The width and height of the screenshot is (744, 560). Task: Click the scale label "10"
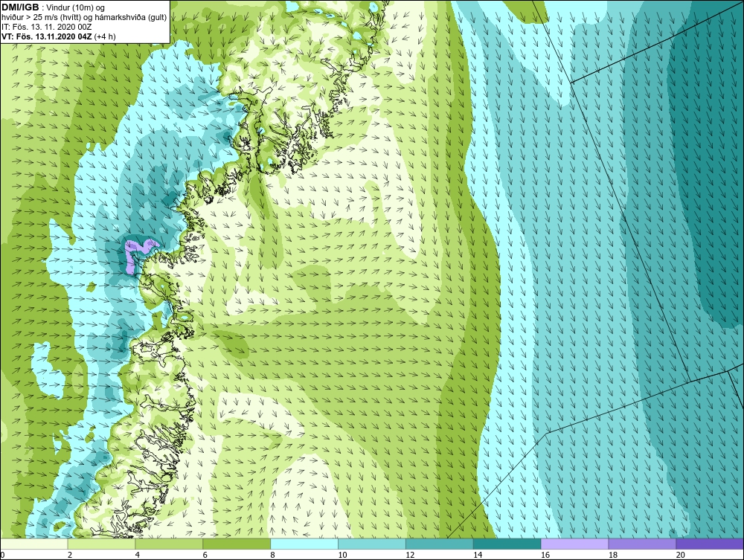342,555
